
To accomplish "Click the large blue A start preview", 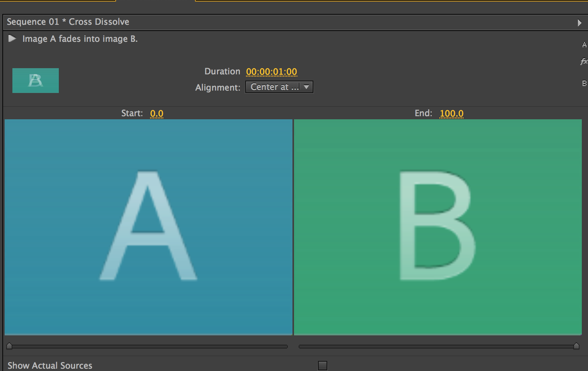I will (149, 227).
